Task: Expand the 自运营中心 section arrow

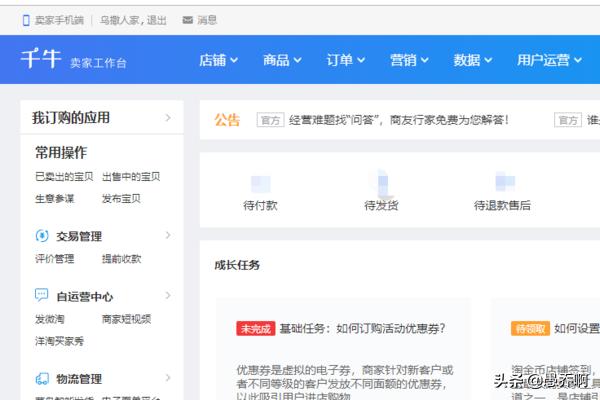Action: [168, 295]
